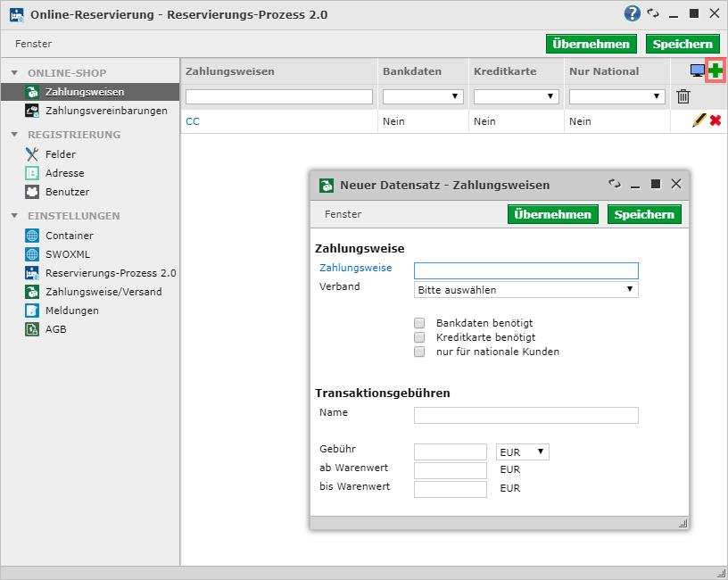This screenshot has height=580, width=728.
Task: Click the app icon in main window title bar
Action: pos(17,15)
